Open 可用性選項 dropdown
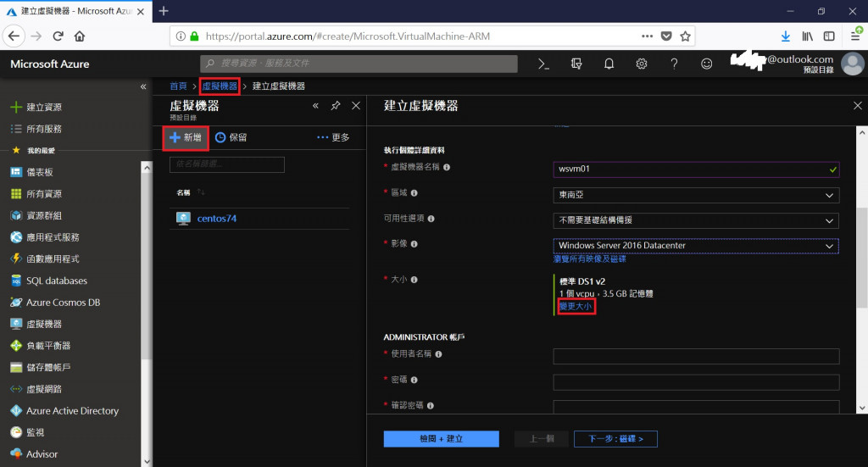 (696, 220)
